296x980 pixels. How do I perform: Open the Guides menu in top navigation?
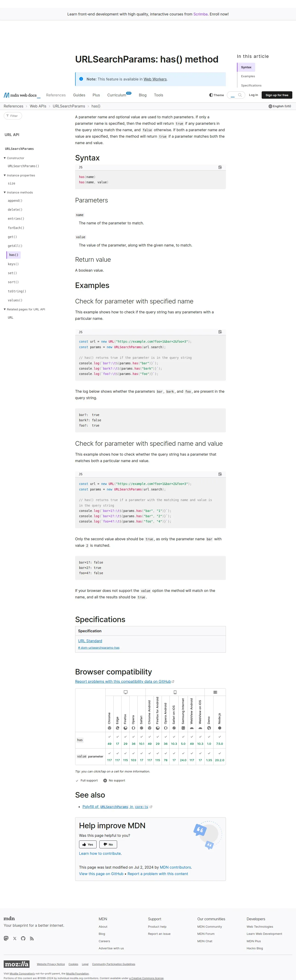[79, 95]
